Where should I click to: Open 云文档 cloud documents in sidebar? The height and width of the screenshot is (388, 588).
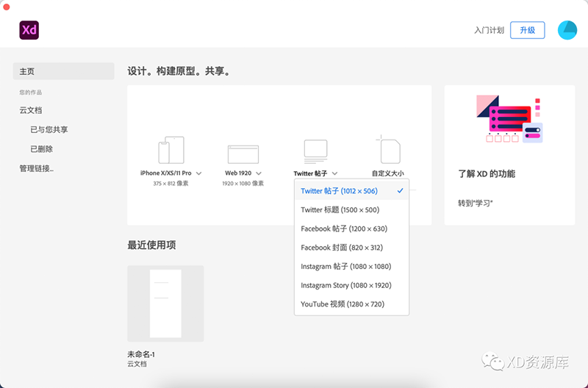tap(31, 110)
